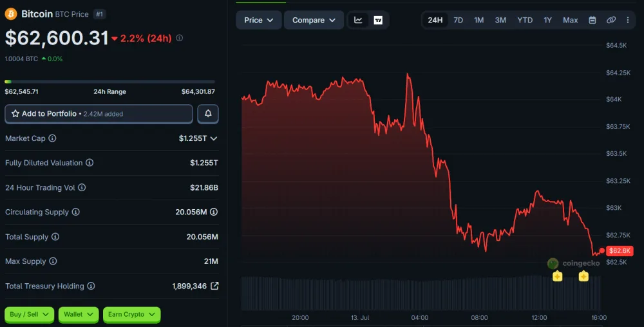Click the star icon in Add to Portfolio

tap(15, 114)
